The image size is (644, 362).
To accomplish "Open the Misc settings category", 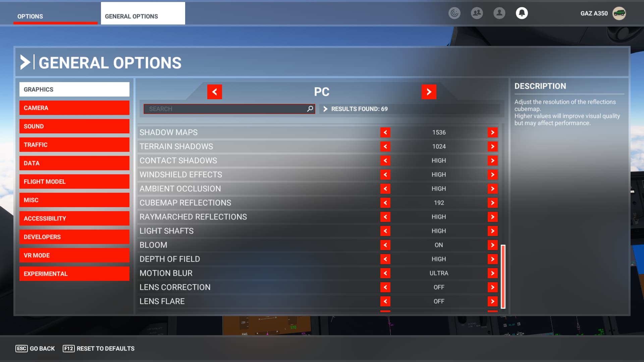I will [x=74, y=200].
